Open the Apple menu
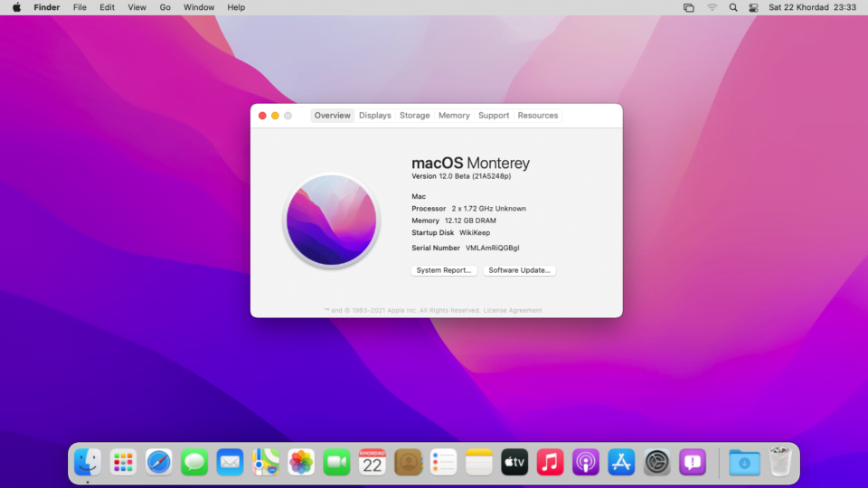Image resolution: width=868 pixels, height=488 pixels. 16,7
